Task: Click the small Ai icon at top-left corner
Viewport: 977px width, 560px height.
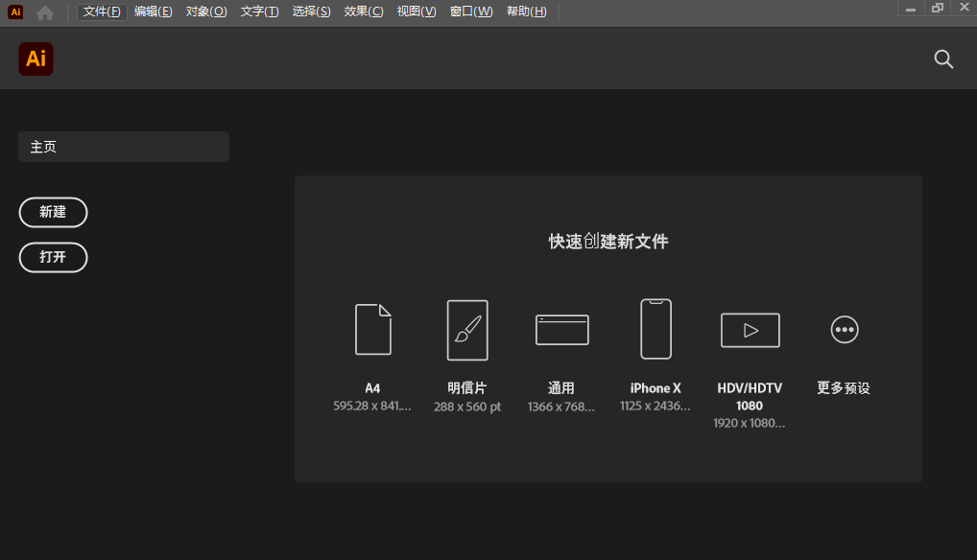Action: coord(14,12)
